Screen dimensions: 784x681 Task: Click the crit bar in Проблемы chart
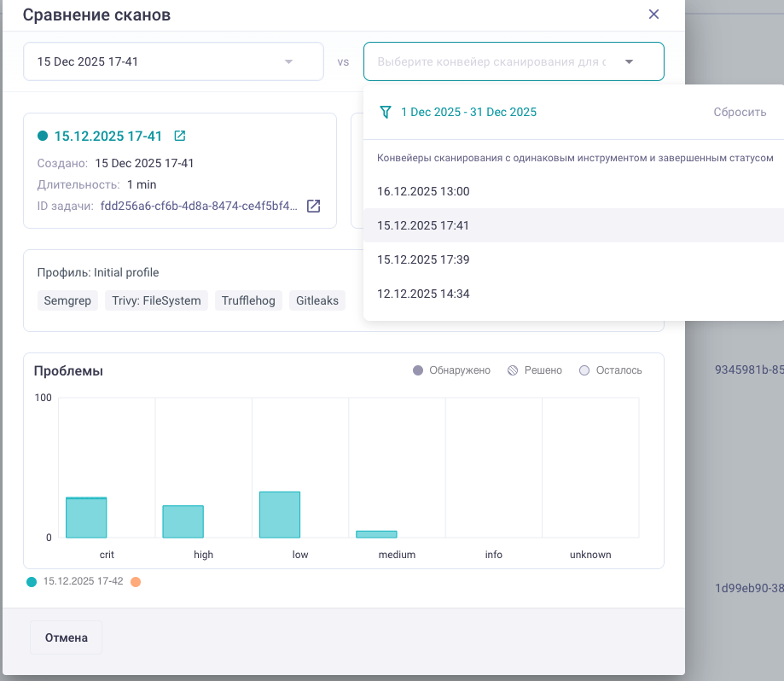pos(86,517)
